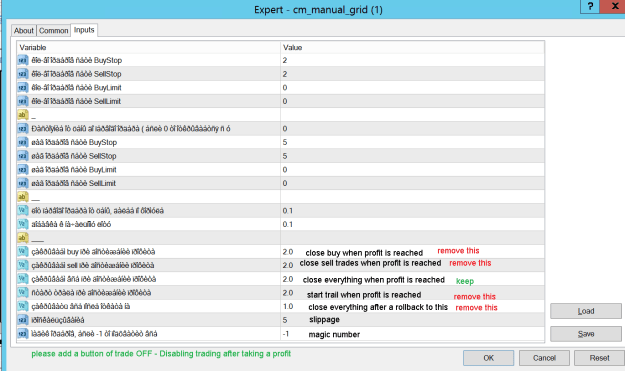
Task: Click the integer icon of first SellStop row
Action: (x=23, y=74)
